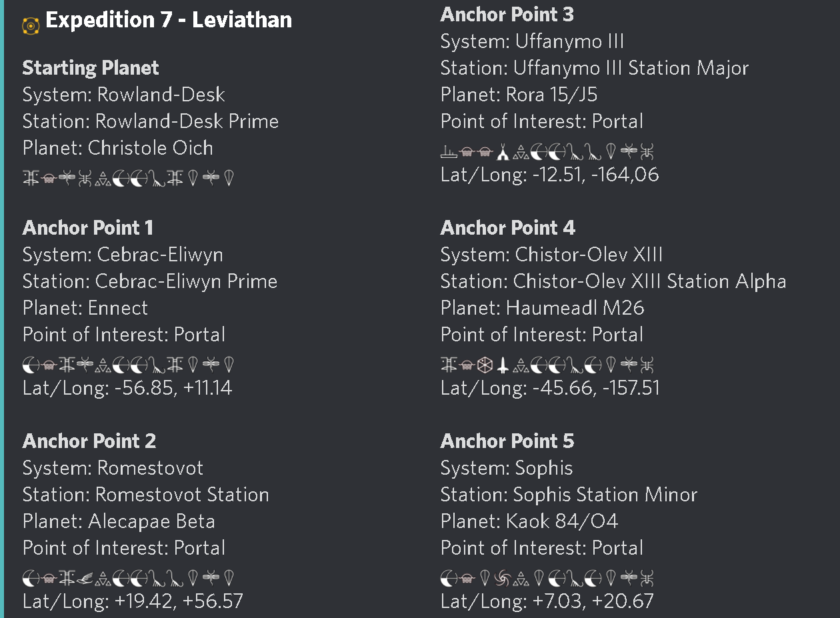The width and height of the screenshot is (840, 618).
Task: Click the Lat/Long -56.85, +11.14 coordinates
Action: [x=127, y=388]
